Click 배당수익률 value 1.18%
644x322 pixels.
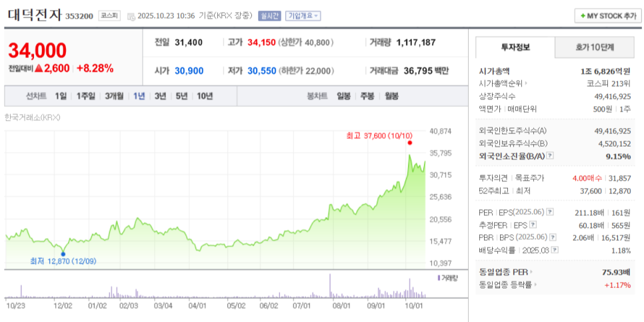click(622, 250)
